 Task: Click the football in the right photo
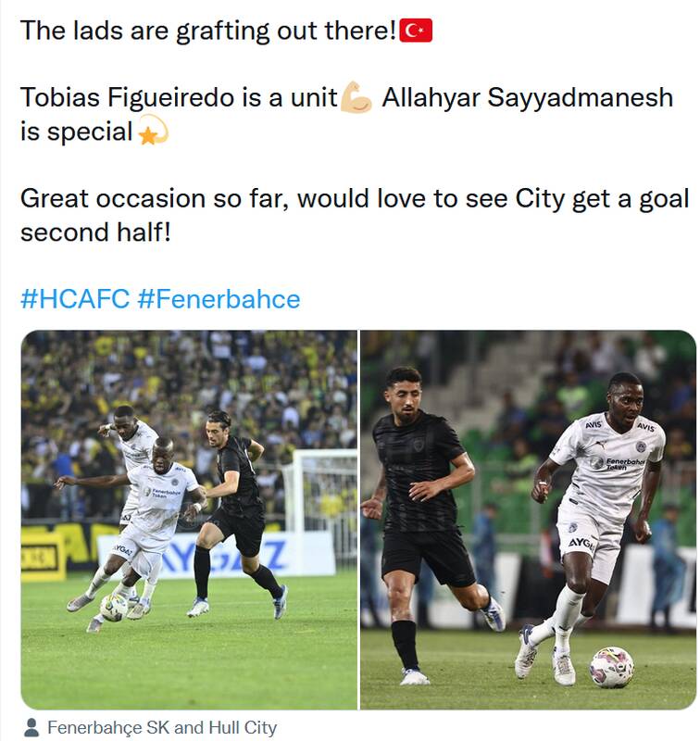click(x=612, y=667)
